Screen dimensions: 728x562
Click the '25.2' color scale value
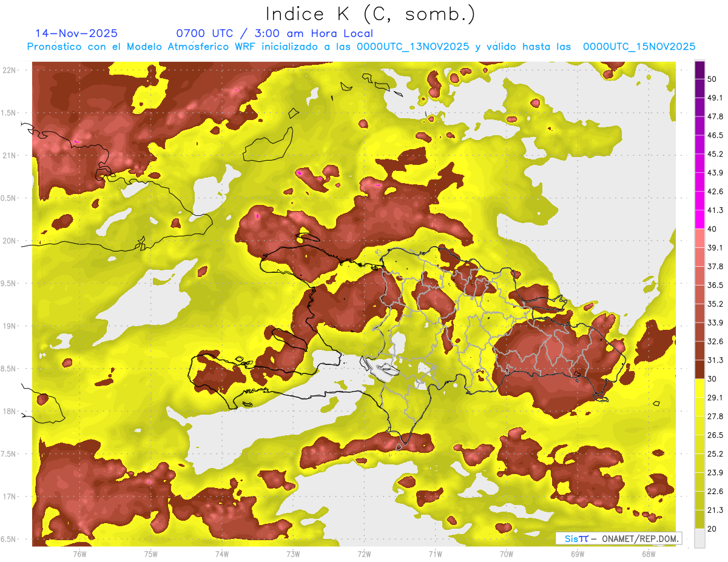click(715, 454)
